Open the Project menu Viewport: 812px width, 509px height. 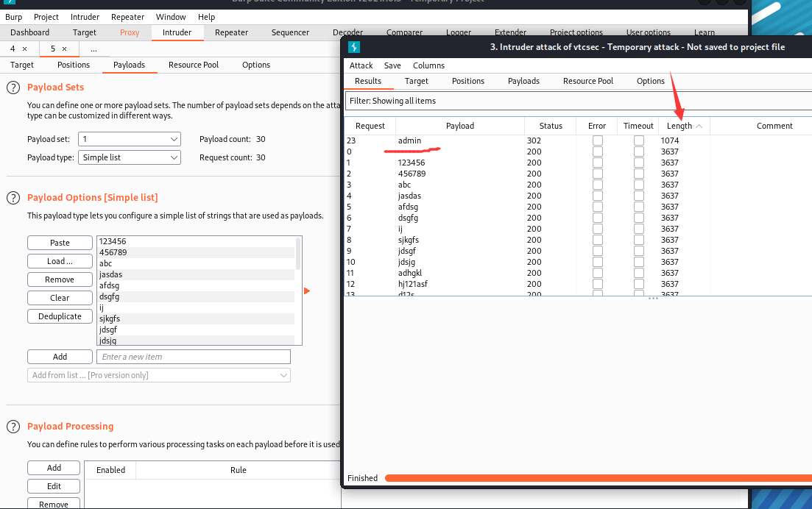(x=46, y=17)
